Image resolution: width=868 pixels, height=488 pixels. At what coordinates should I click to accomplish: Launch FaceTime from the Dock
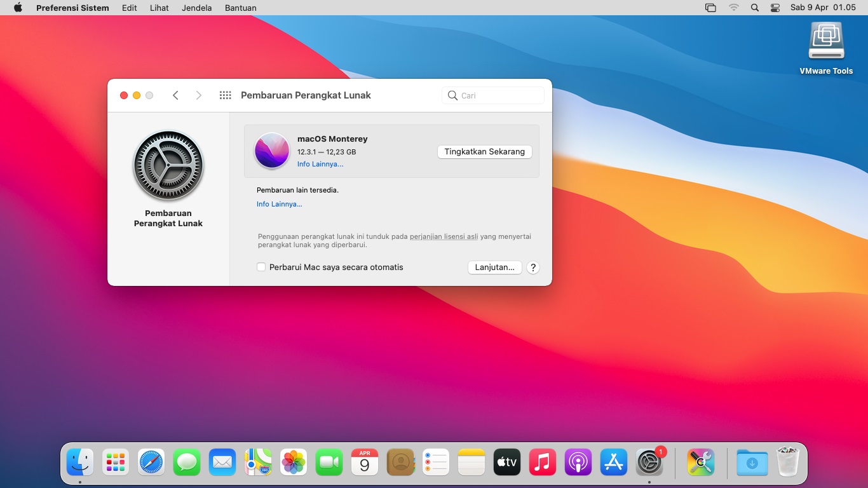[329, 462]
